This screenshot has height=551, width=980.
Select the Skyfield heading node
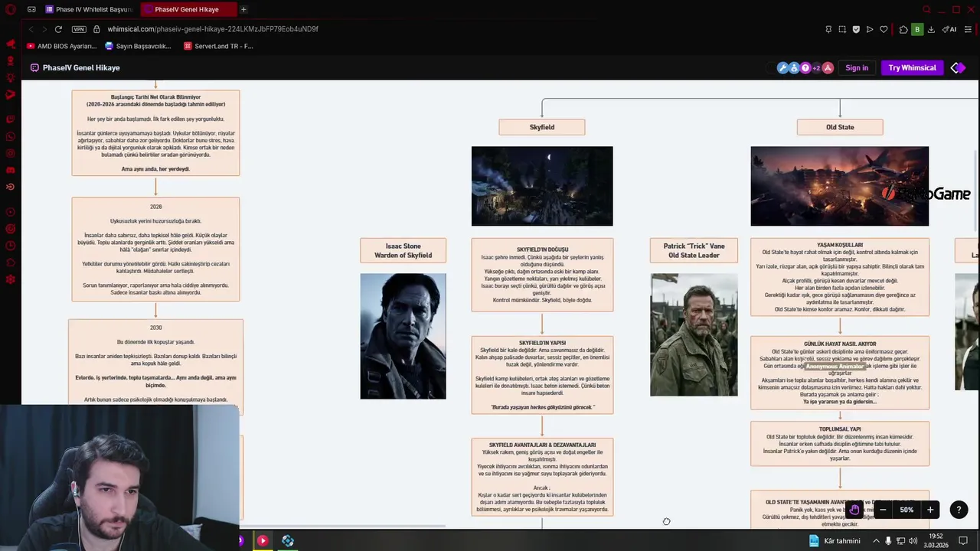[542, 127]
